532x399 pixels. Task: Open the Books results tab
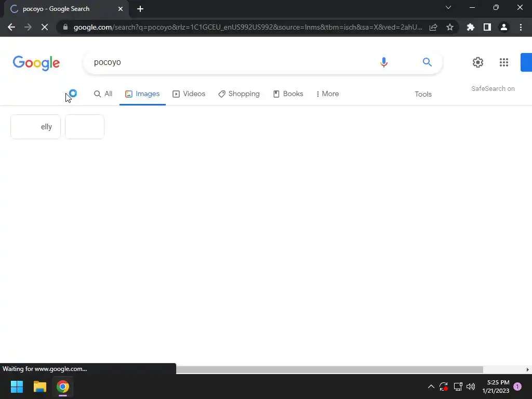[288, 94]
